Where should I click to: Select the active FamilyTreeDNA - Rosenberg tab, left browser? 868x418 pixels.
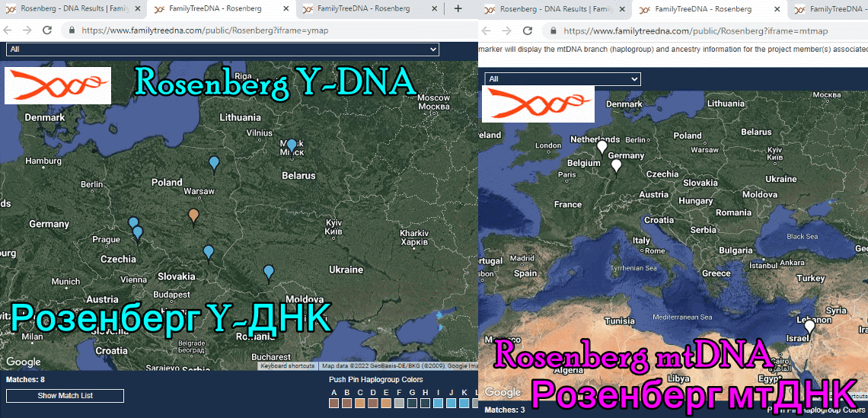point(222,9)
